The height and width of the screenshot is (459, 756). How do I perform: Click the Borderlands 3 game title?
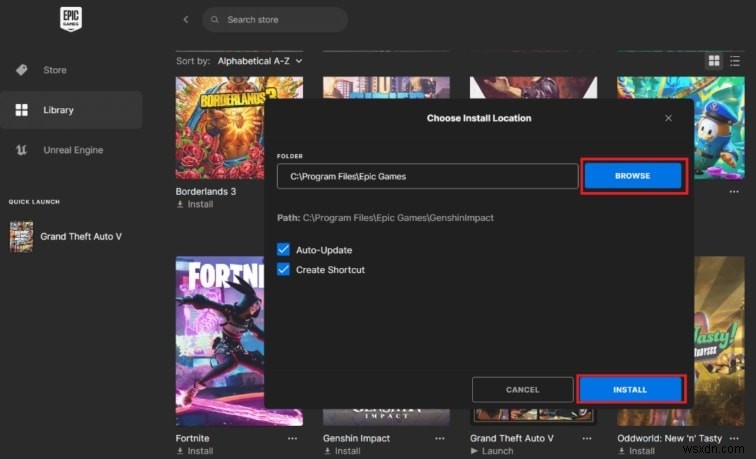(x=206, y=191)
